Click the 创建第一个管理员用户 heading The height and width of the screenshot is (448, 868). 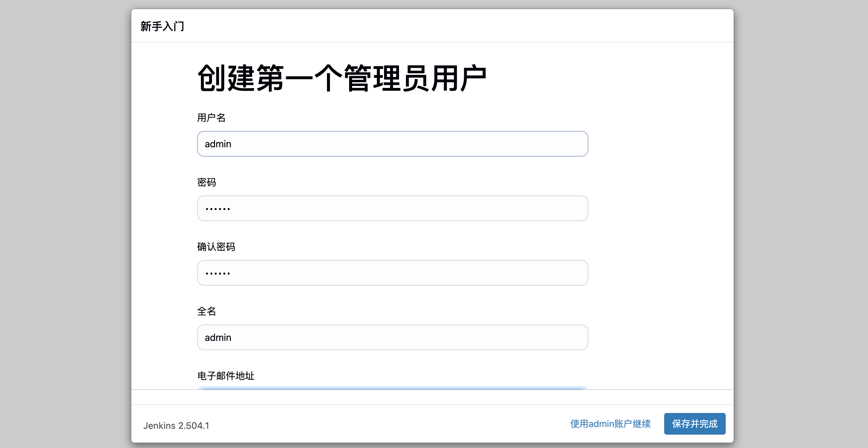pos(342,78)
